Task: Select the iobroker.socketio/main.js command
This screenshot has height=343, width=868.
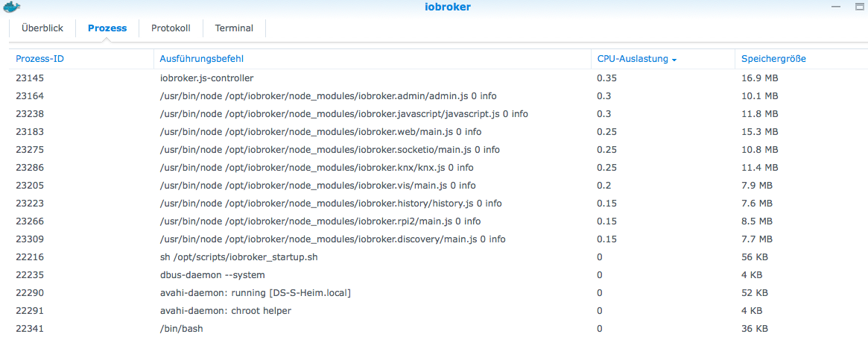Action: pyautogui.click(x=329, y=150)
